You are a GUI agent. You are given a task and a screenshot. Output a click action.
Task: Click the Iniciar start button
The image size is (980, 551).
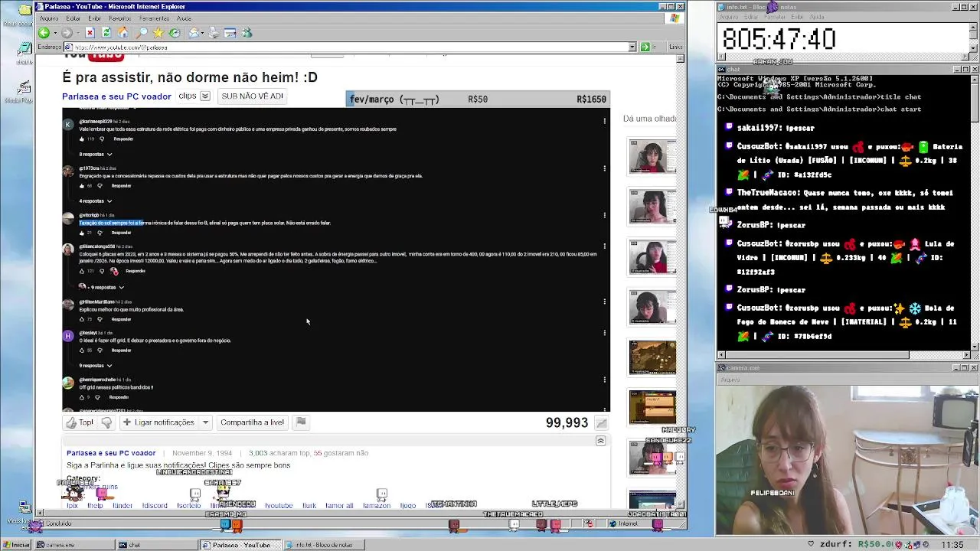click(x=16, y=545)
